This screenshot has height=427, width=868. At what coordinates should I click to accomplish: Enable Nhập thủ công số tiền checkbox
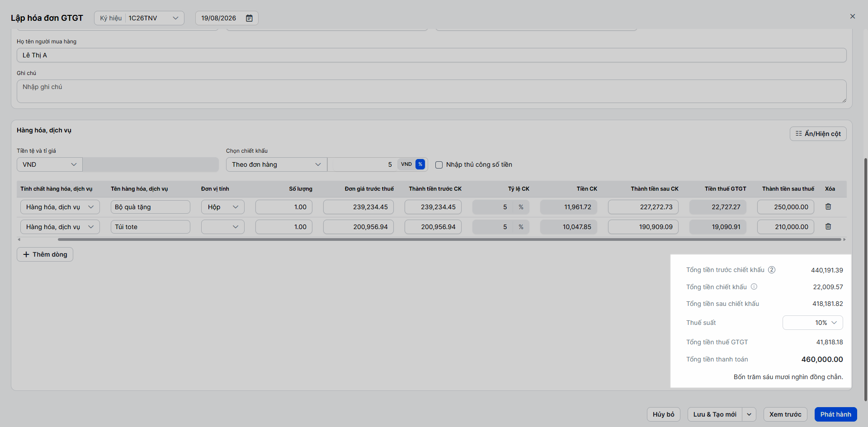(439, 165)
